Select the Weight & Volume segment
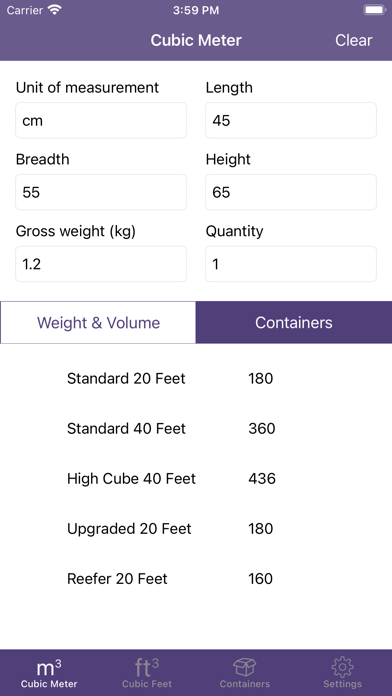 coord(98,322)
